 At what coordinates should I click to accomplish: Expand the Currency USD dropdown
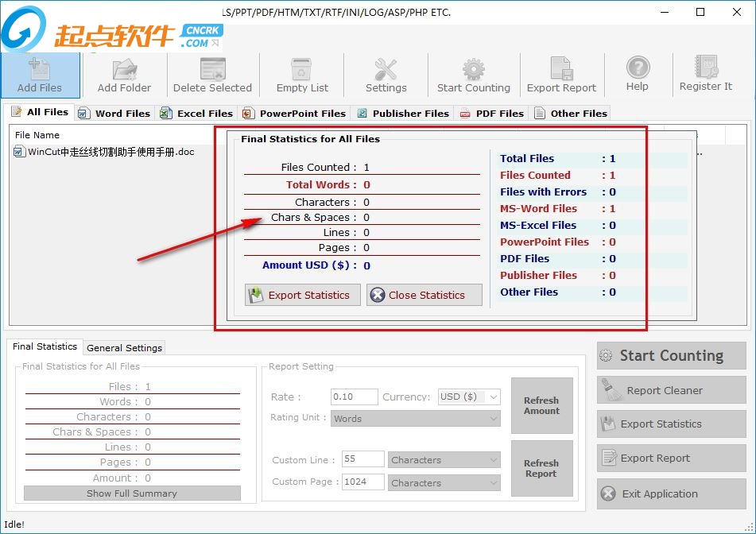469,397
